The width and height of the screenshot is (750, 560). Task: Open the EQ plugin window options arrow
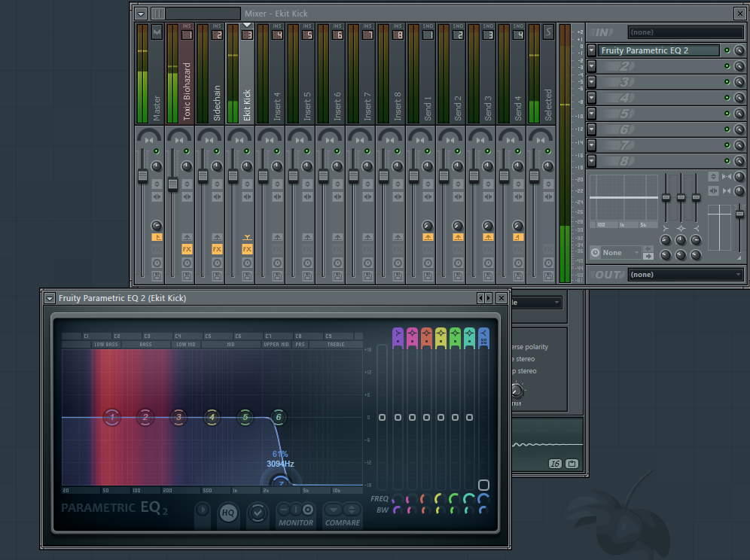(x=49, y=298)
